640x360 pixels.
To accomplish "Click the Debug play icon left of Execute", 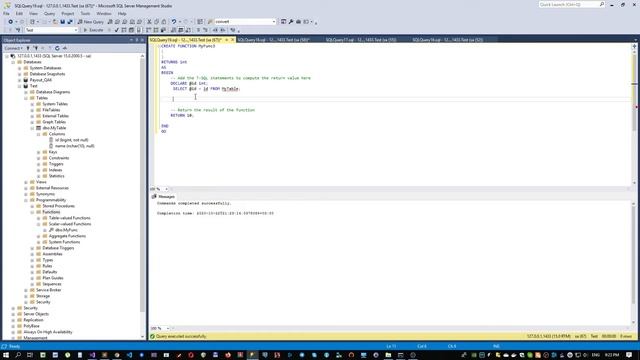I will click(85, 30).
